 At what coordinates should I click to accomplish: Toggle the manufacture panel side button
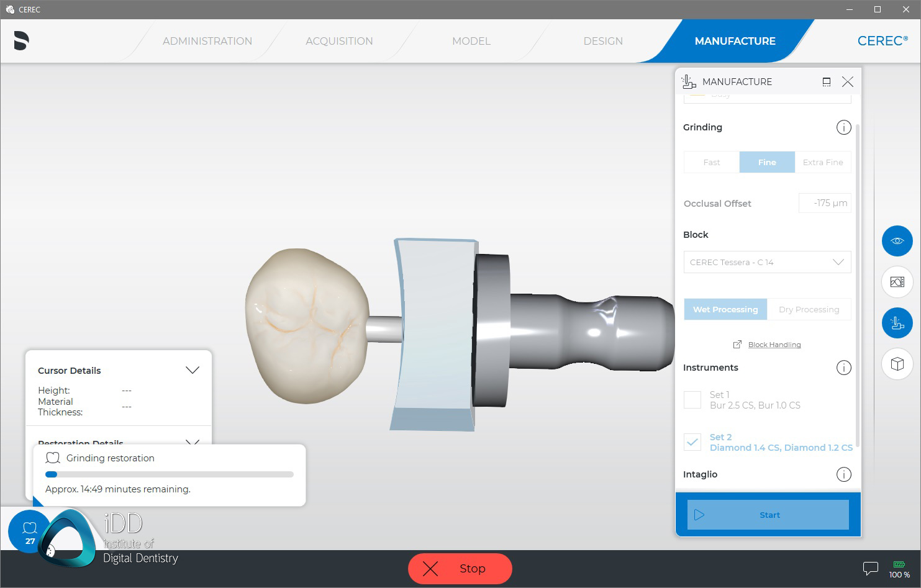coord(897,323)
